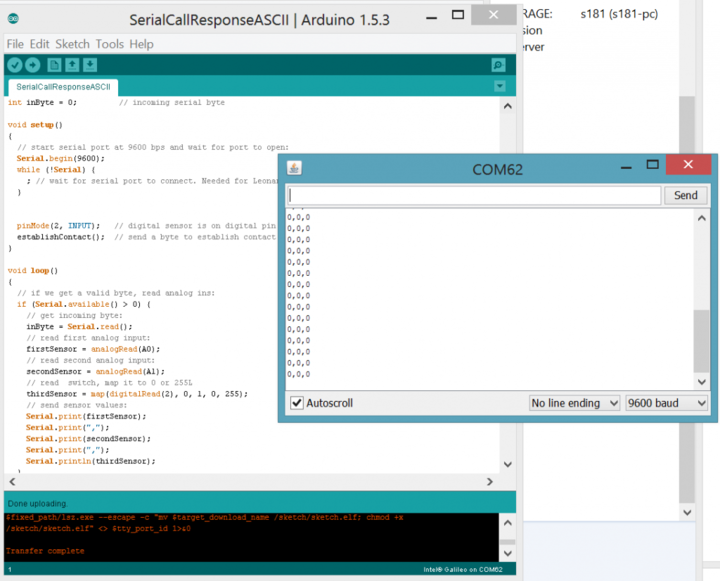Open the Serial Monitor magnifier icon

(498, 65)
